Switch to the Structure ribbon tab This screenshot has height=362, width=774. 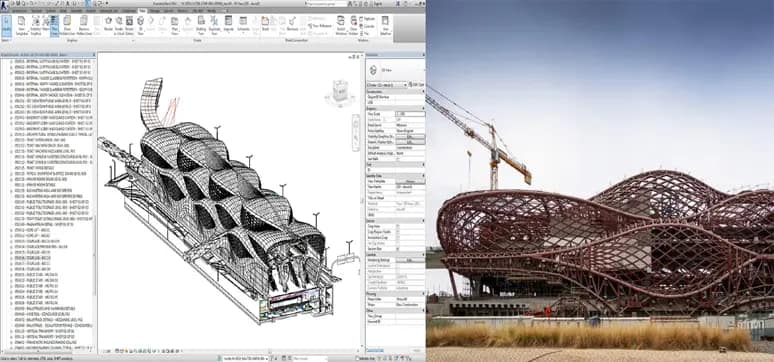(37, 10)
